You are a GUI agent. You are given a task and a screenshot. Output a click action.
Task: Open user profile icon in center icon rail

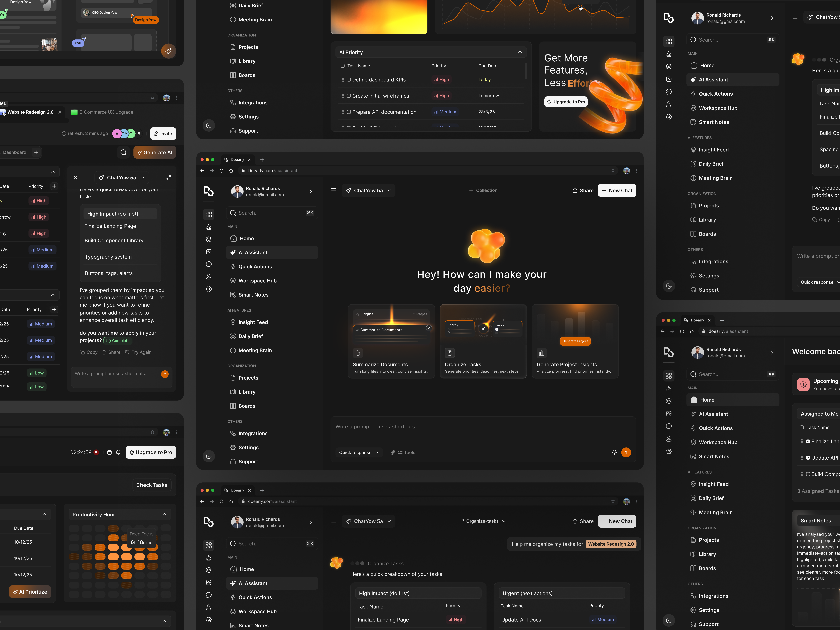[209, 277]
